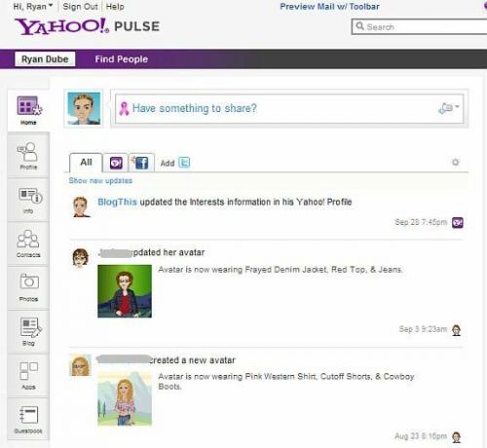The width and height of the screenshot is (487, 448).
Task: Switch to the Yahoo updates tab
Action: pyautogui.click(x=116, y=163)
